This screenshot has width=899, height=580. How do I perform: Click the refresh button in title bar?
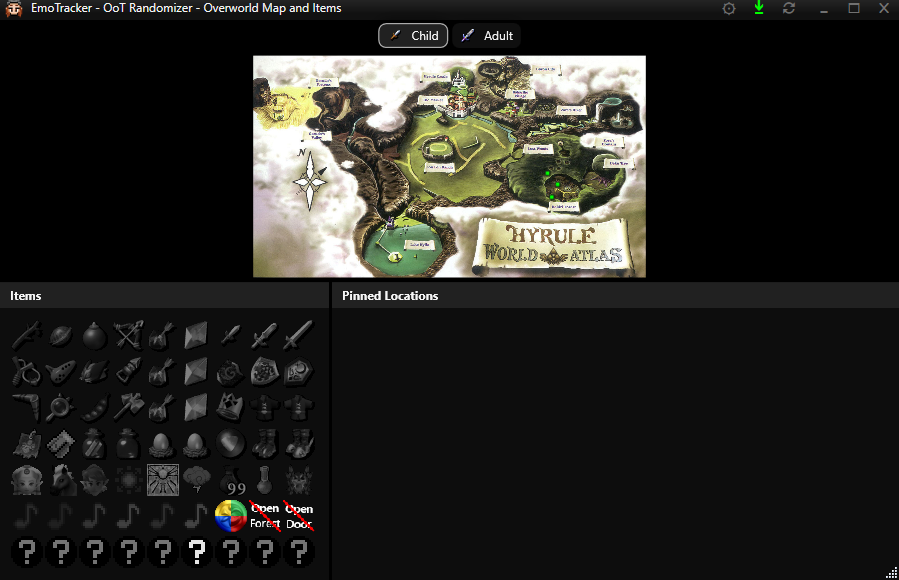789,8
